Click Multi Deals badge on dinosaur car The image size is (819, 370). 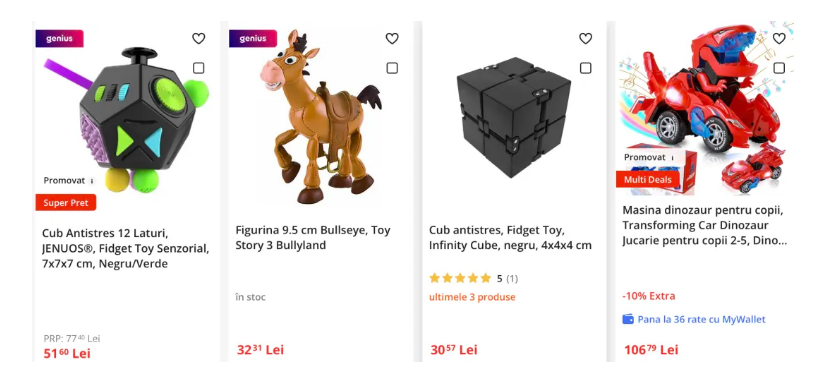[648, 180]
